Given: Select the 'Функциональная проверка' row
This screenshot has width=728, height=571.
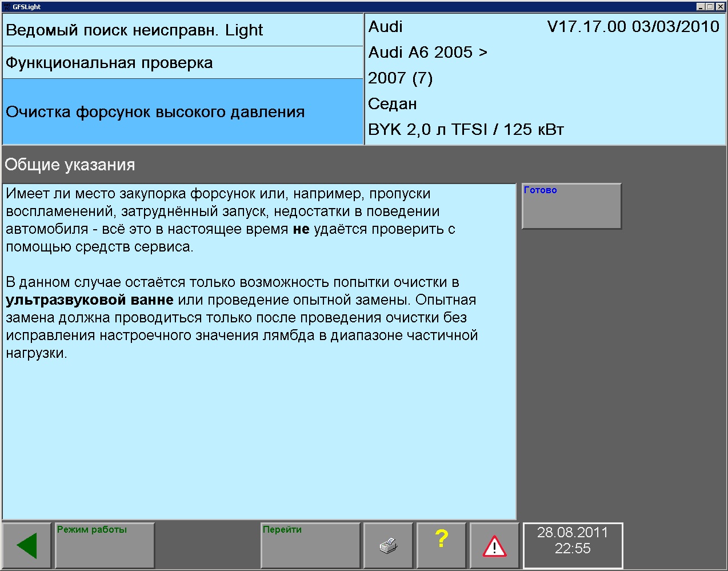Looking at the screenshot, I should click(x=183, y=62).
